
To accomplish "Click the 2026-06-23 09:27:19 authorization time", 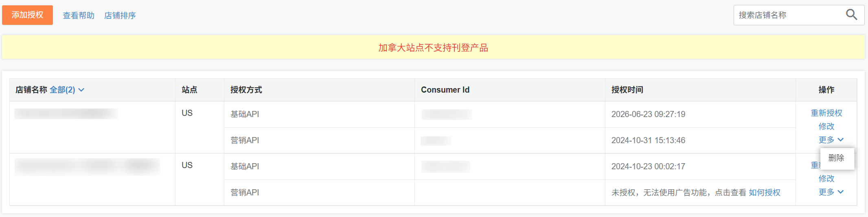I will coord(648,114).
